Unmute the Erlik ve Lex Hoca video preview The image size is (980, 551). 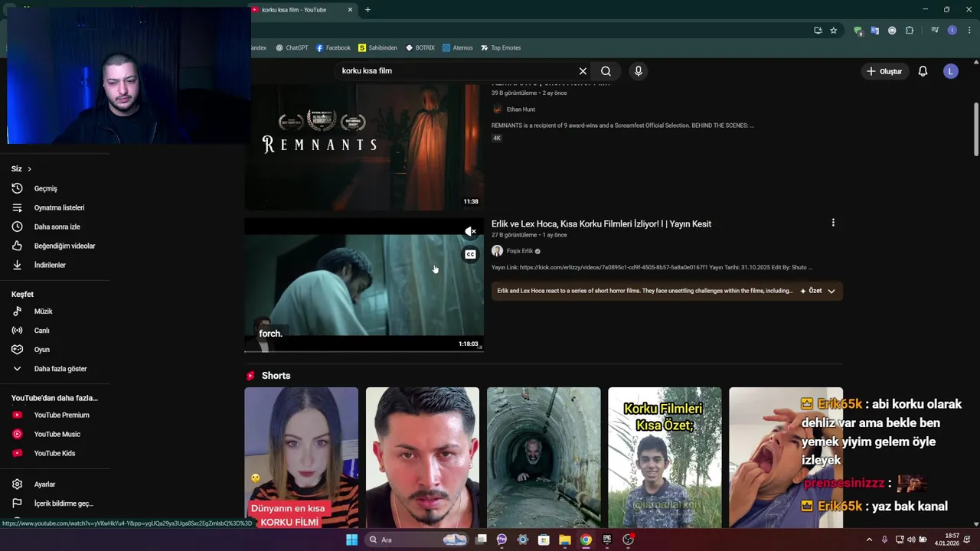coord(470,231)
